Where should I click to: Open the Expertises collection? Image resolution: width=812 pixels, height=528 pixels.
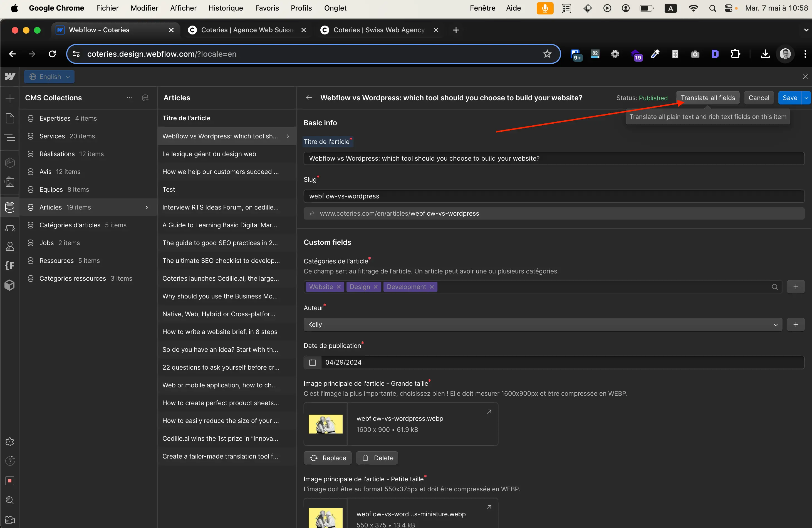coord(88,118)
